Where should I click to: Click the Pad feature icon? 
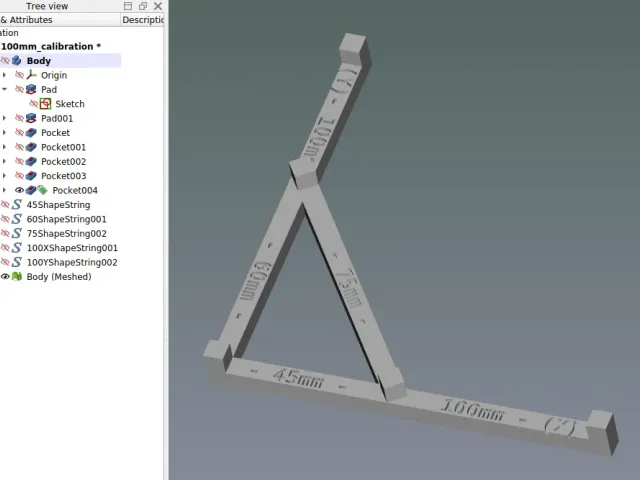31,89
